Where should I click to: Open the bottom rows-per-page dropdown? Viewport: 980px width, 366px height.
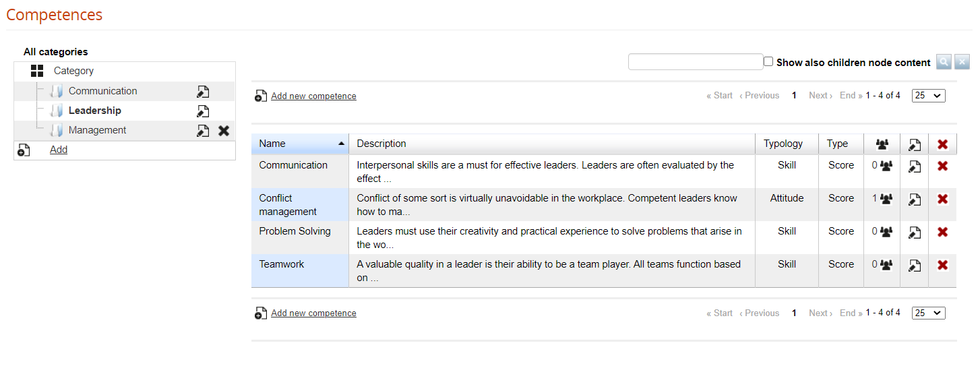928,313
